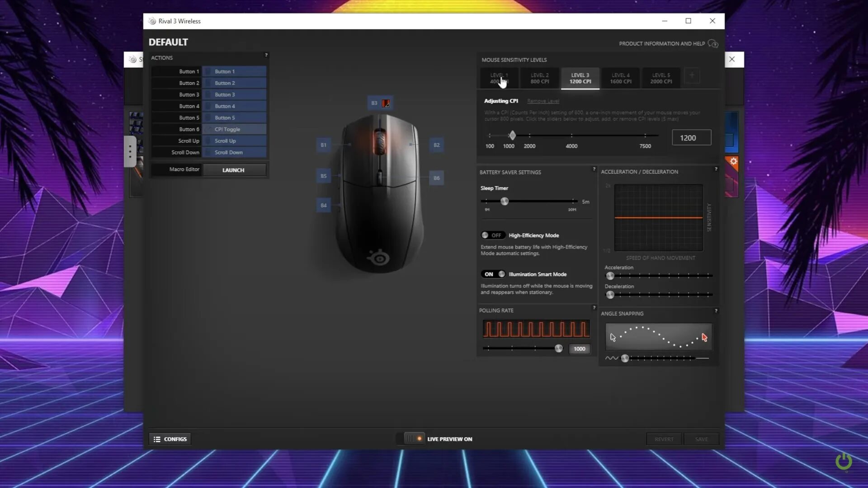Open the Button 2 action dropdown
Image resolution: width=868 pixels, height=488 pixels.
click(x=234, y=83)
